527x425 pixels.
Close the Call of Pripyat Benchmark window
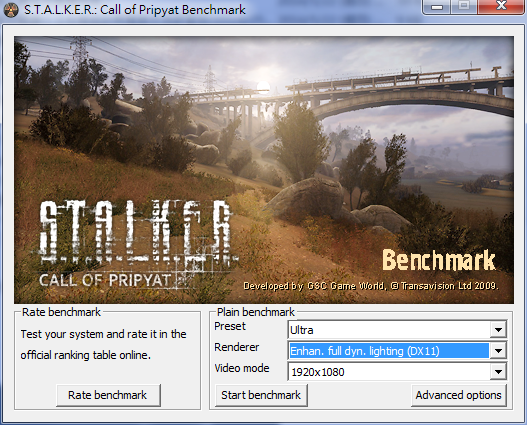pyautogui.click(x=500, y=6)
